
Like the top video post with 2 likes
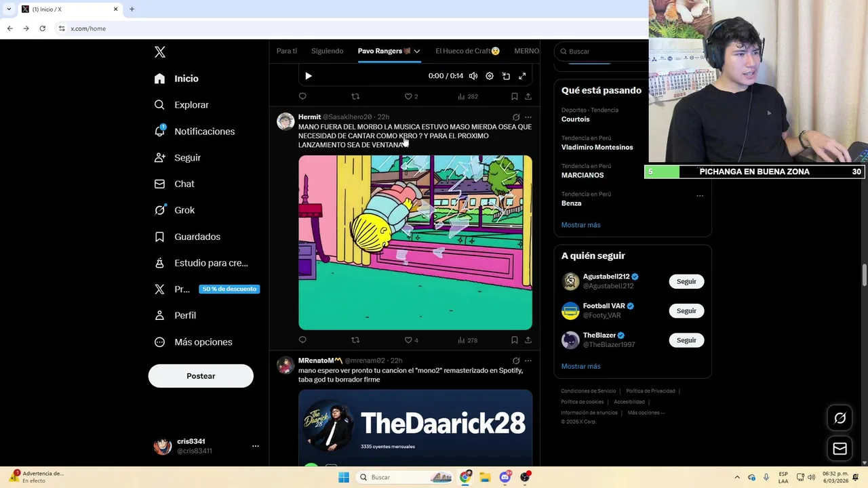[411, 96]
